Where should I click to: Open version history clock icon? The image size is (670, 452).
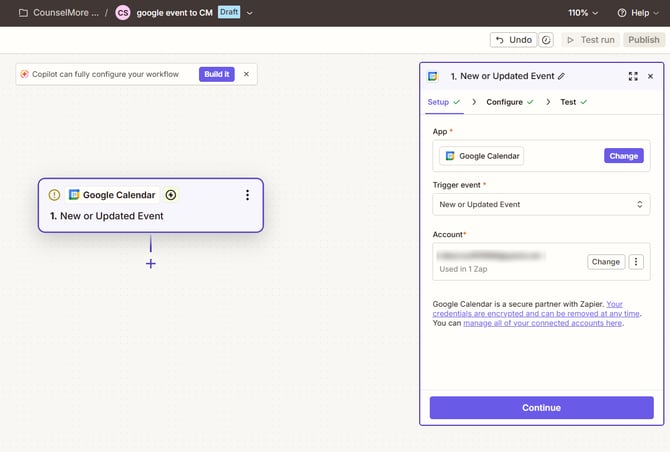click(546, 40)
